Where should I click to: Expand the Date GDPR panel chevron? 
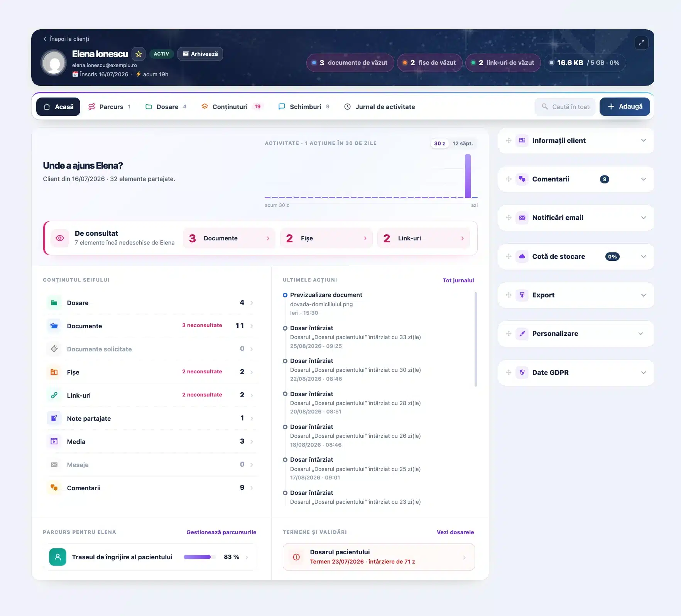click(x=643, y=373)
